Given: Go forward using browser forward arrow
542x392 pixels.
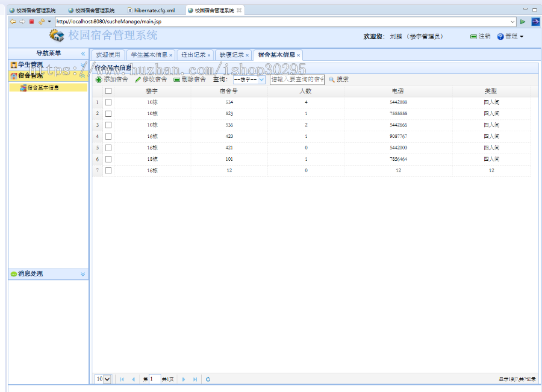Looking at the screenshot, I should 22,22.
